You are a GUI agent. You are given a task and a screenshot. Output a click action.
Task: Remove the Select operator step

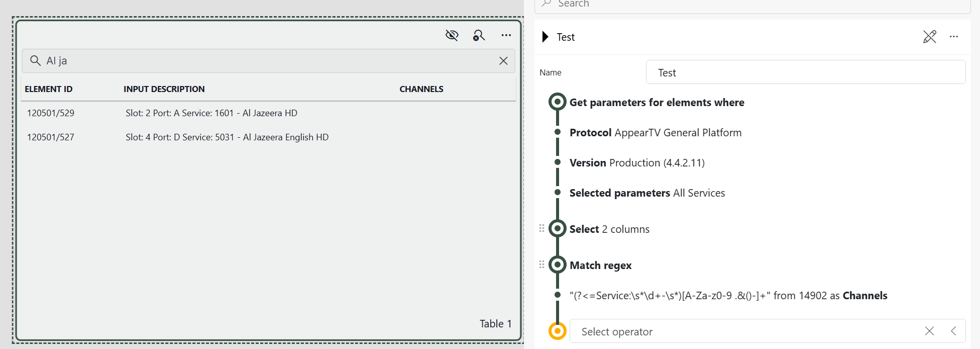tap(929, 331)
